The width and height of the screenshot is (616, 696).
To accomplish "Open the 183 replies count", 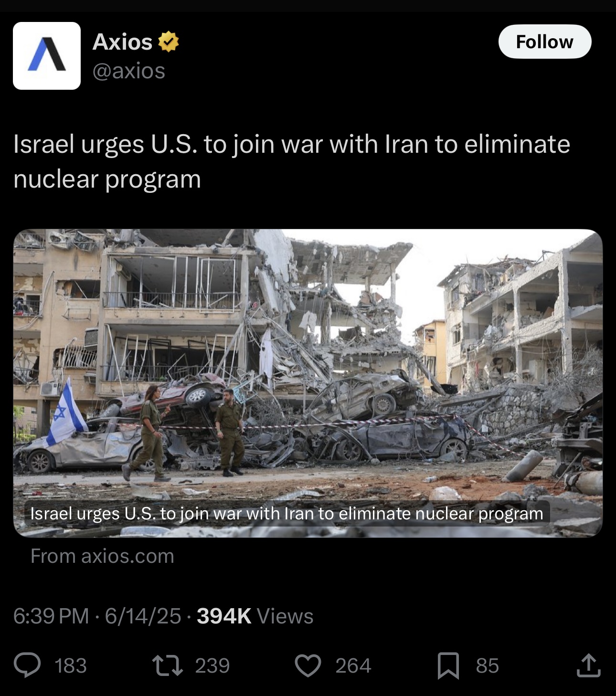I will coord(71,665).
